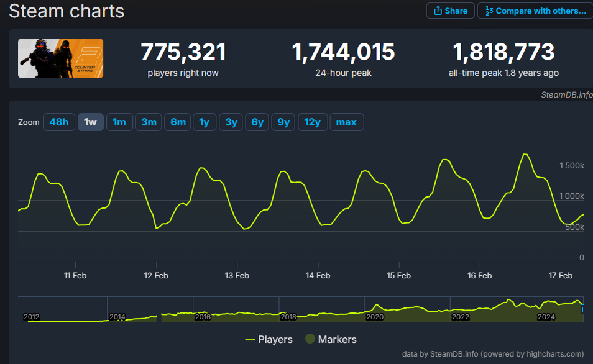Image resolution: width=593 pixels, height=364 pixels.
Task: Select the 9y zoom button
Action: point(283,122)
